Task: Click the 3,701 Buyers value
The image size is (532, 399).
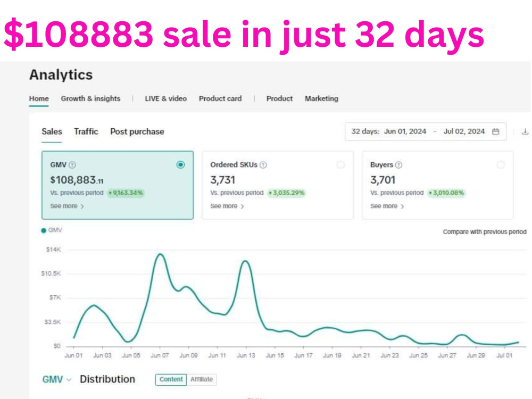Action: [383, 180]
